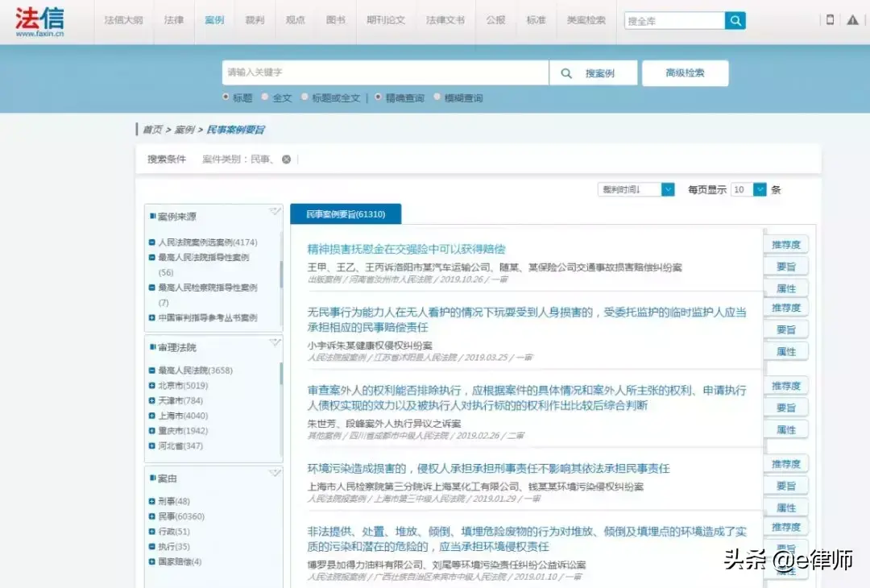Open 期刊论文 in the top navigation
Image resolution: width=870 pixels, height=588 pixels.
386,20
